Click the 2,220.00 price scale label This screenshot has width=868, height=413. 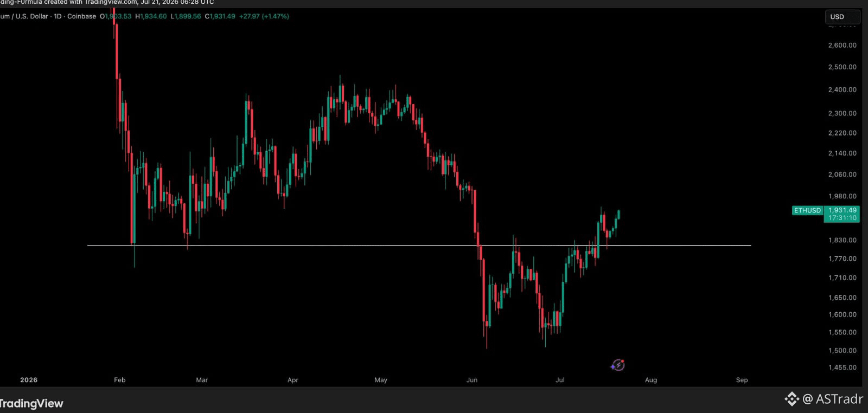tap(843, 133)
